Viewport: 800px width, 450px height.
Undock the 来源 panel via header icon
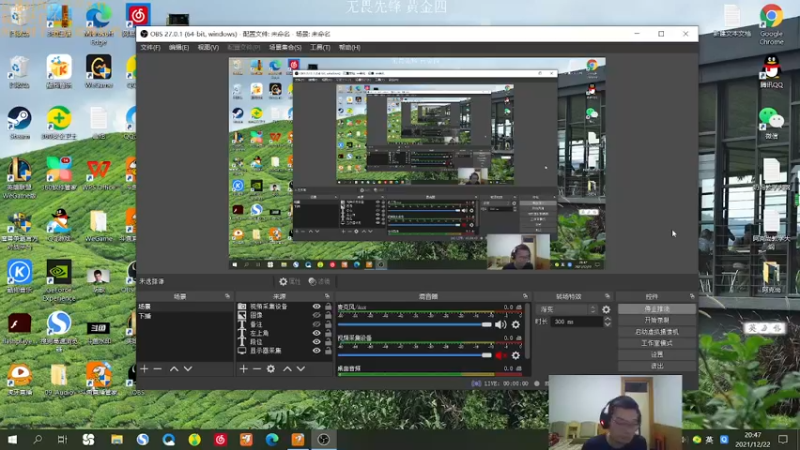(x=327, y=296)
